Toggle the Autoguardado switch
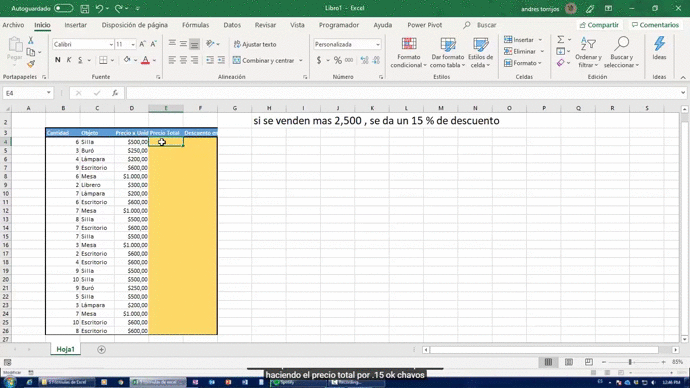Image resolution: width=690 pixels, height=388 pixels. [63, 8]
